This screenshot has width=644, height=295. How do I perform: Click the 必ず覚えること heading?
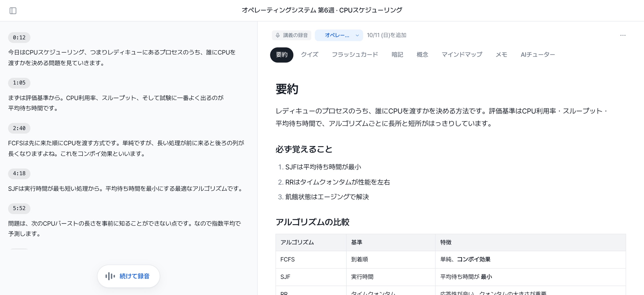pos(304,149)
